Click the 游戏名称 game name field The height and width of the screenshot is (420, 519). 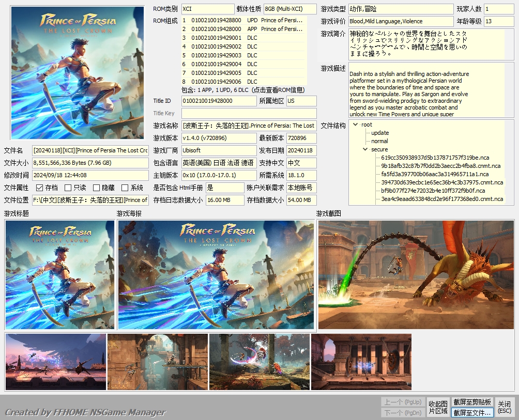click(x=249, y=126)
